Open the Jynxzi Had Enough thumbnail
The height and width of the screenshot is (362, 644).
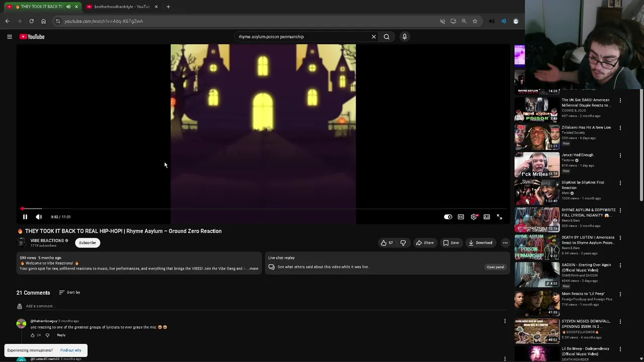point(537,164)
